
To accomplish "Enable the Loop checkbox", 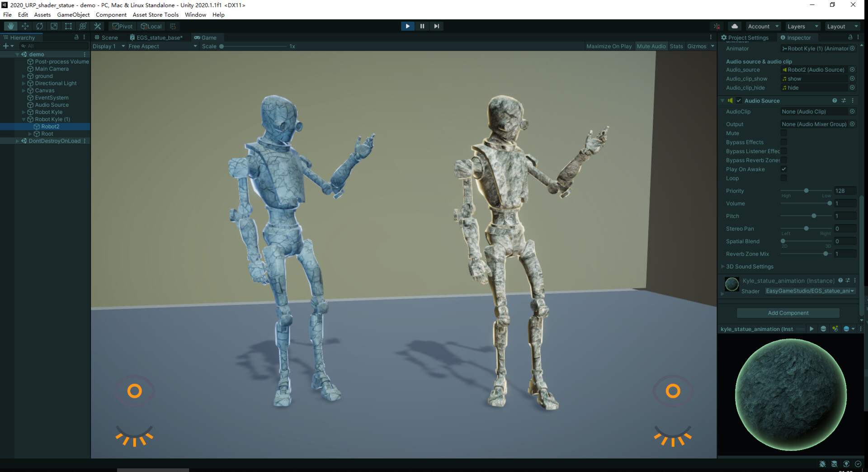I will coord(783,178).
